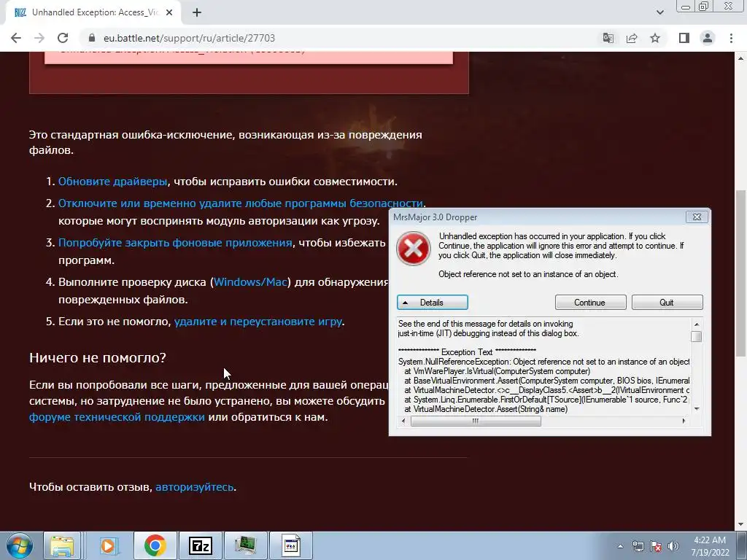Click the horizontal scrollbar thumb in details

click(x=476, y=421)
